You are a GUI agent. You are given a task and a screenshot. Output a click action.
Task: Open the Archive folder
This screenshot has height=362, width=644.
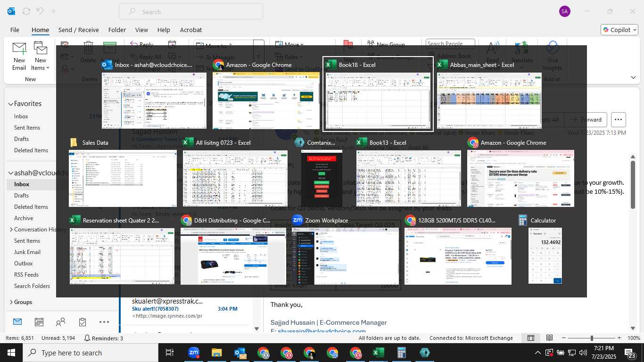24,218
